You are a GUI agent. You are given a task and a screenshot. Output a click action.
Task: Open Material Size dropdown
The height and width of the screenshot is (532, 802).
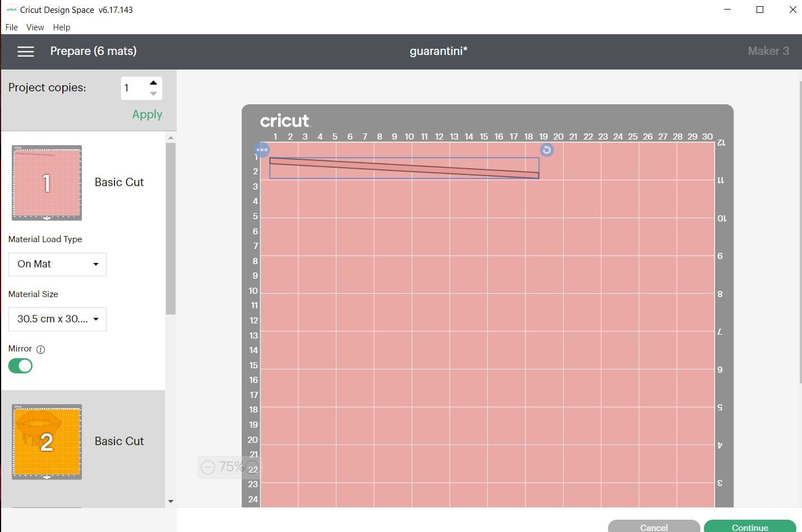(57, 319)
